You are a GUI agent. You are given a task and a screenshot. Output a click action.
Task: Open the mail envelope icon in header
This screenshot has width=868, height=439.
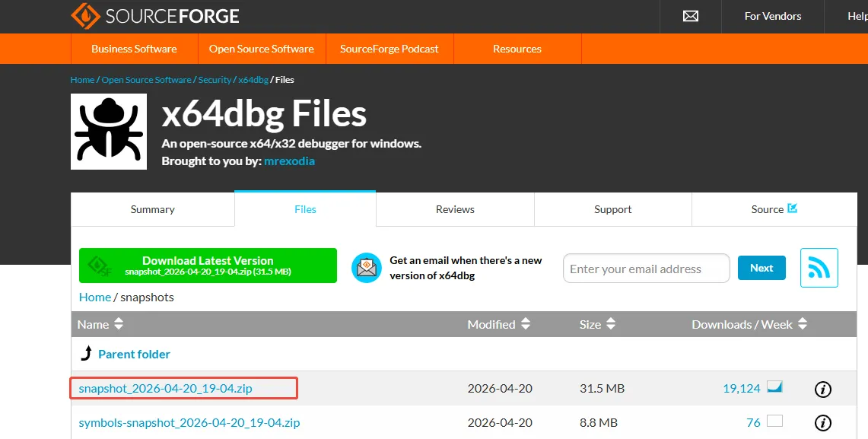690,16
